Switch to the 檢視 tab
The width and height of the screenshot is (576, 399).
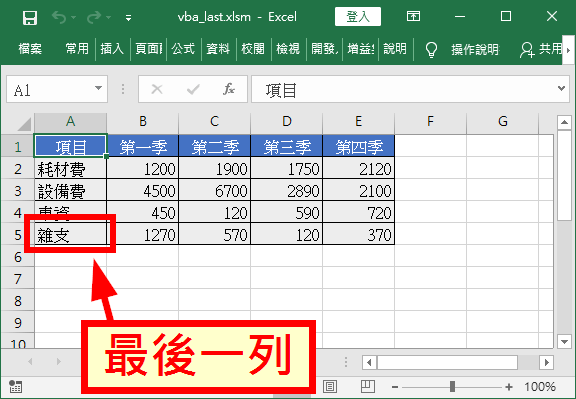(288, 48)
